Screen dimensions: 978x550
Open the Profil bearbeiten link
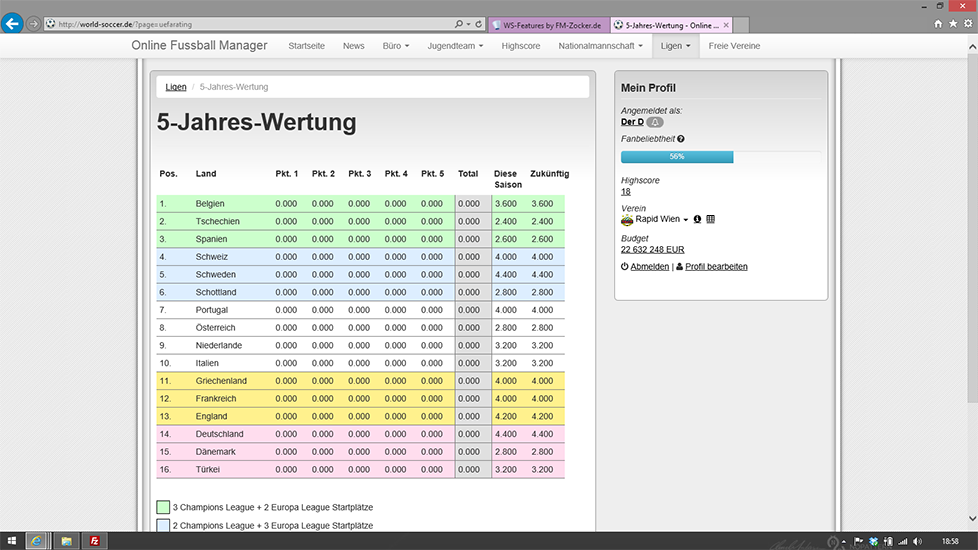pos(716,267)
